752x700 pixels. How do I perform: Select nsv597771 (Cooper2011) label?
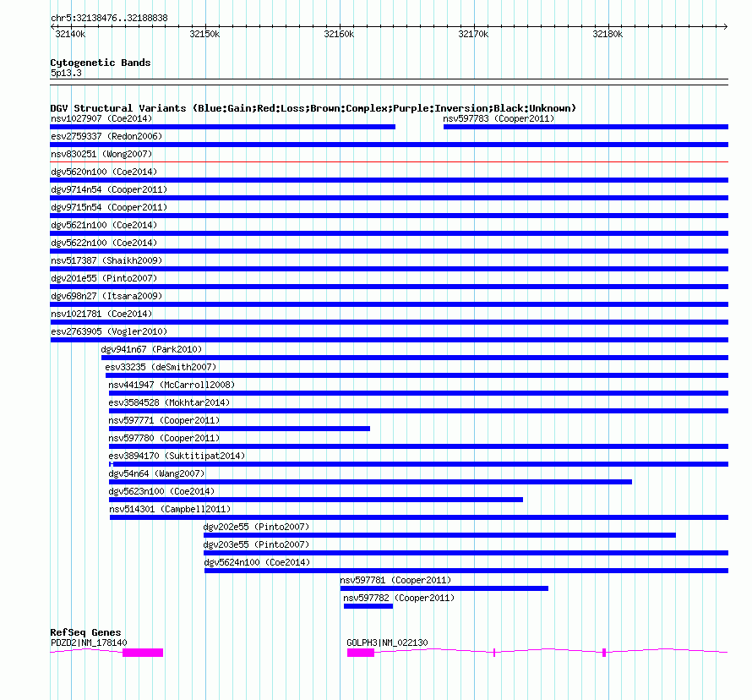[x=164, y=420]
